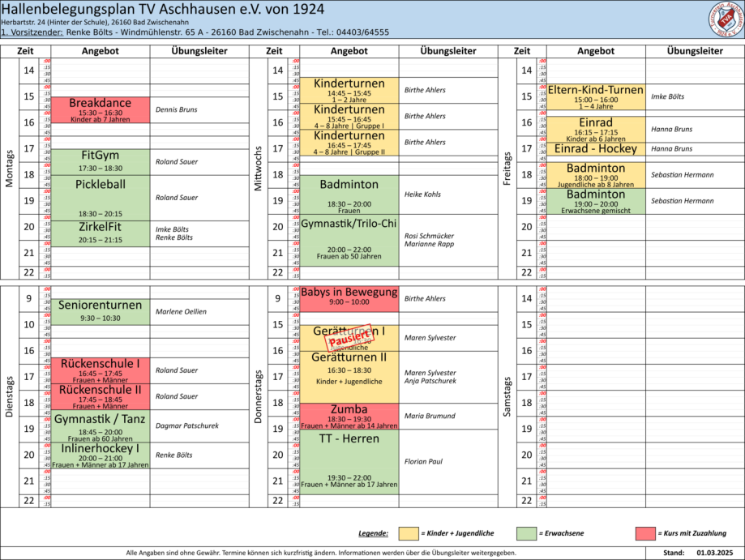Viewport: 745px width, 560px height.
Task: Select the TT - Herren time block
Action: point(349,460)
